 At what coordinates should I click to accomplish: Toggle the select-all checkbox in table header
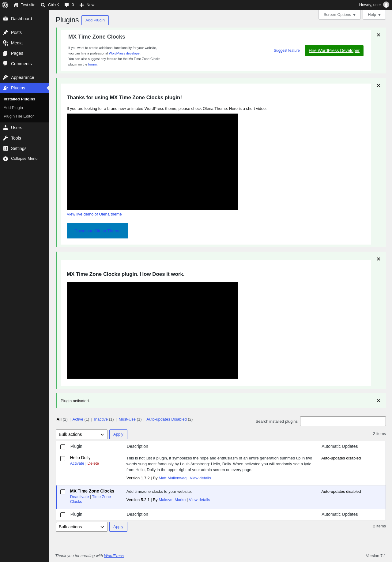click(63, 447)
